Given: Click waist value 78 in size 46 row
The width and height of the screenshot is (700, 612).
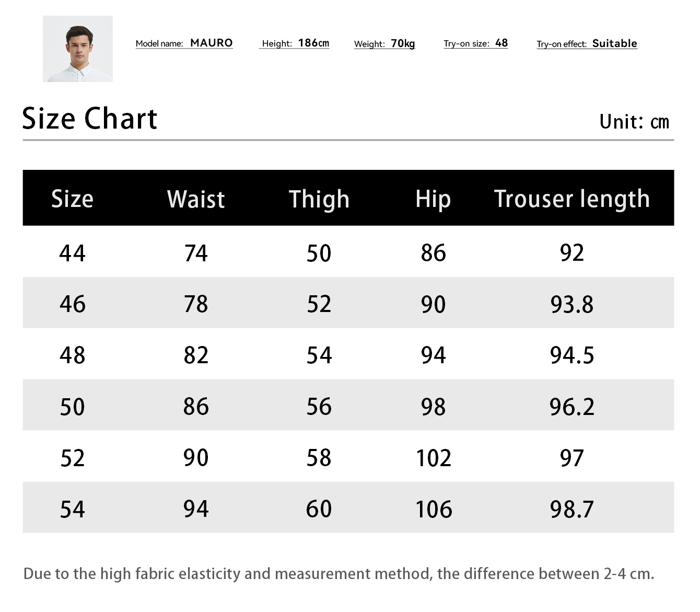Looking at the screenshot, I should click(196, 304).
